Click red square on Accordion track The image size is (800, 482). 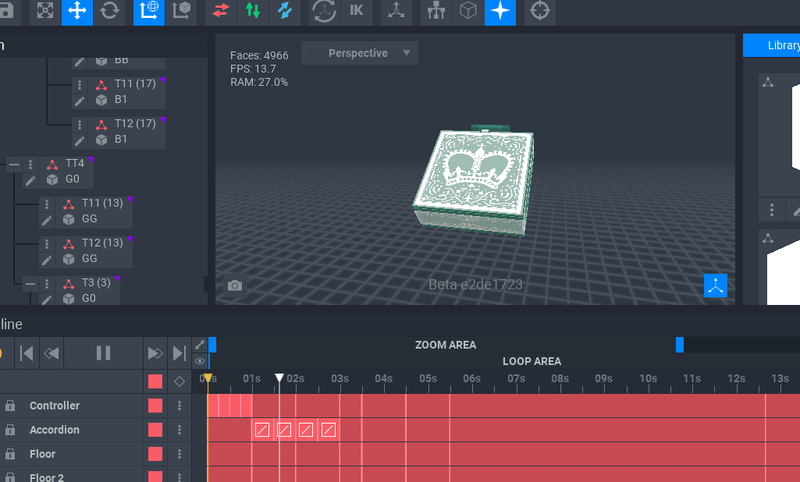point(155,429)
